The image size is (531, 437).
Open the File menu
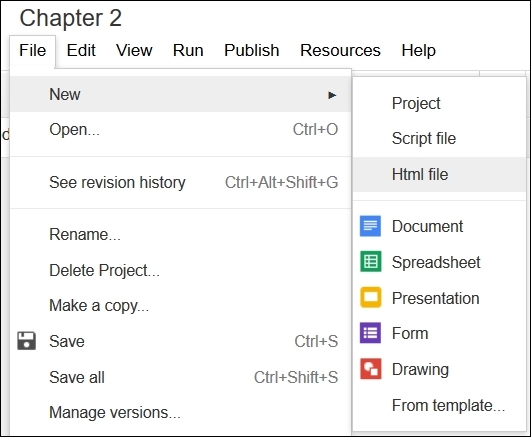33,50
